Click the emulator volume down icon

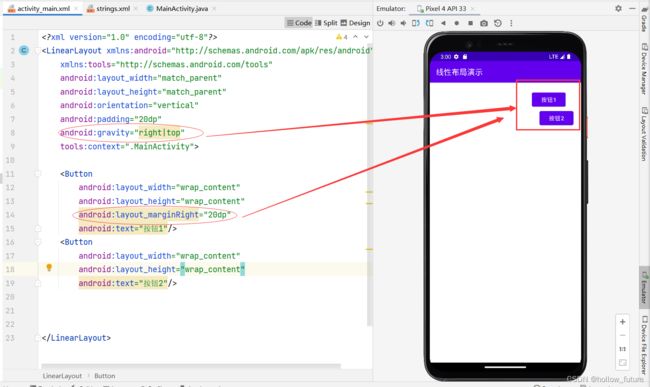tap(403, 23)
